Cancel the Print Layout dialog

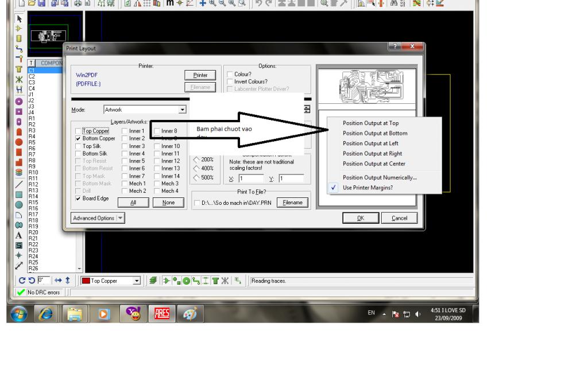click(x=400, y=218)
